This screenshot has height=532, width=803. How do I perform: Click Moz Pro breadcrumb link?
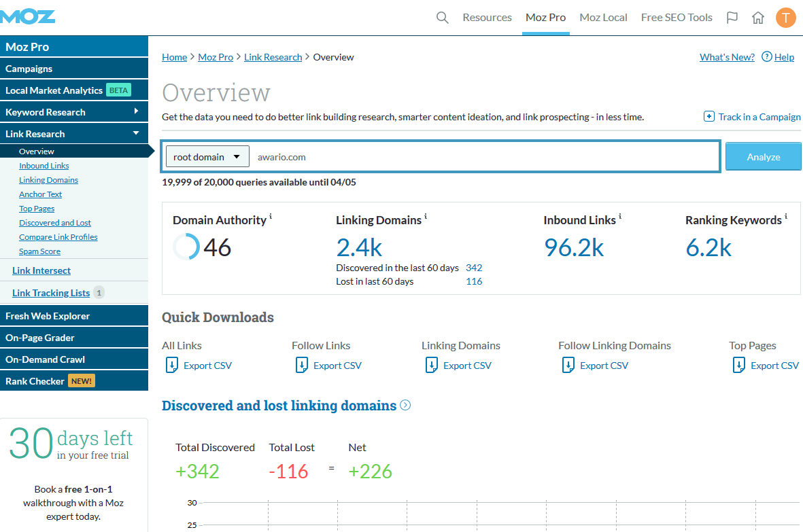pyautogui.click(x=216, y=57)
